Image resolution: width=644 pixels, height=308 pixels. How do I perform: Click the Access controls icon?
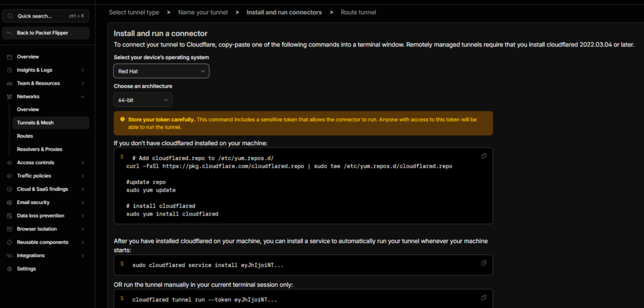click(x=9, y=163)
